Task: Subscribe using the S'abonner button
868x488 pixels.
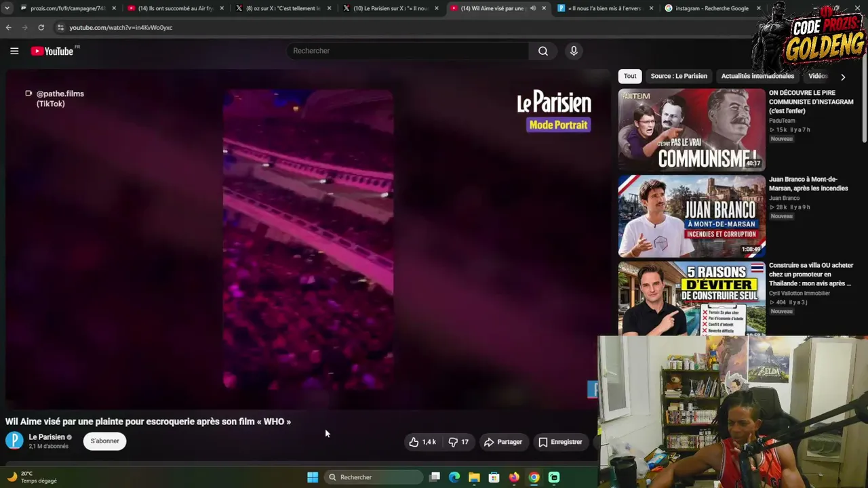Action: click(105, 441)
